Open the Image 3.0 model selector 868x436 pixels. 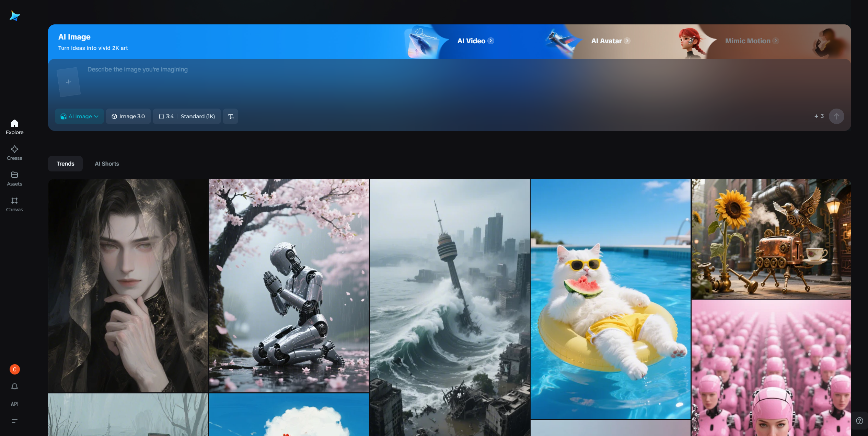click(x=128, y=116)
